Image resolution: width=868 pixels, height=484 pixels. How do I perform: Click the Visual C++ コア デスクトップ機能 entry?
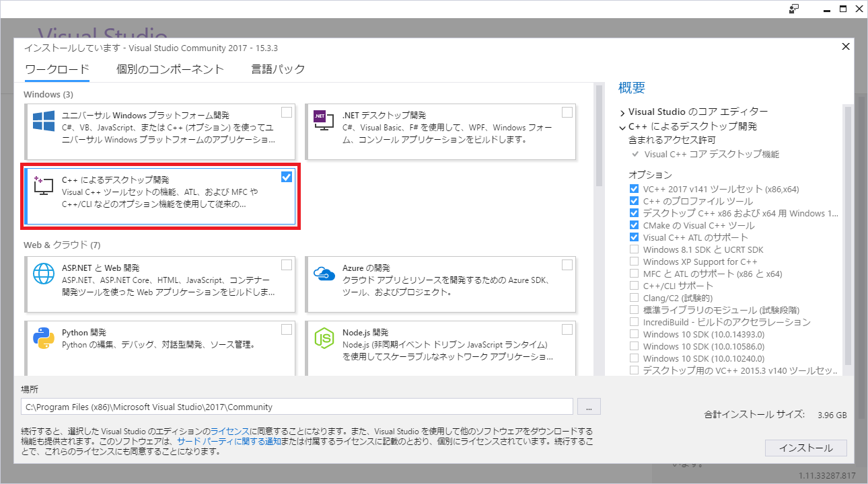711,155
